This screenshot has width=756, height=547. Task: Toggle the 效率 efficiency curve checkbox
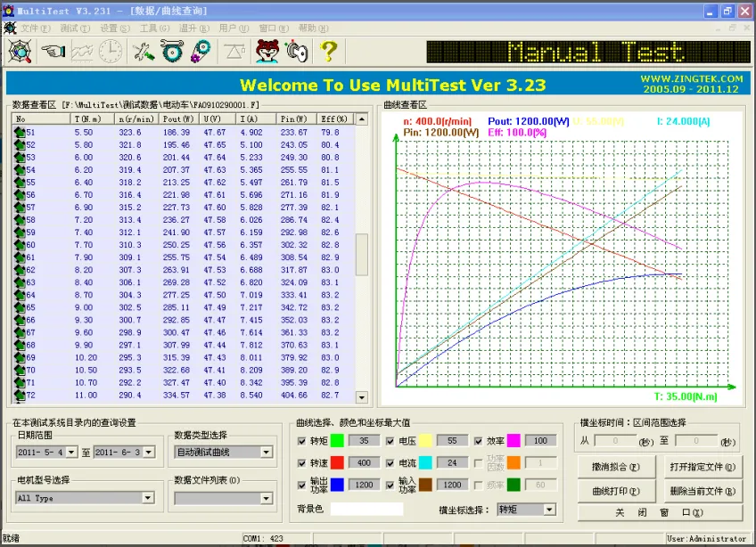pos(478,441)
